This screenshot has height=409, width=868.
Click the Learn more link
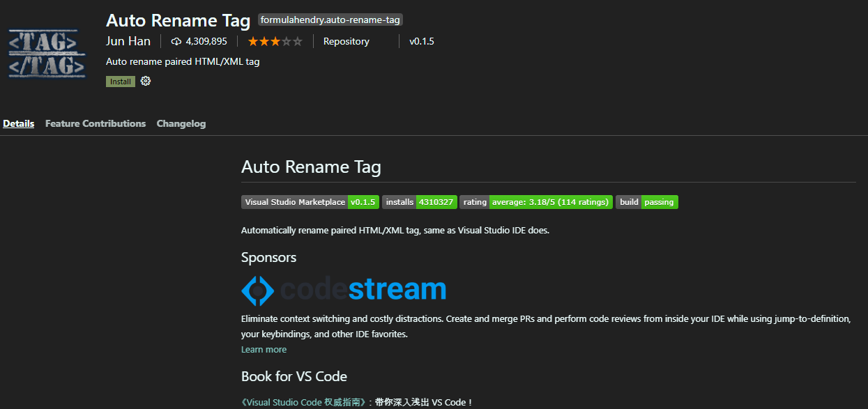coord(264,349)
